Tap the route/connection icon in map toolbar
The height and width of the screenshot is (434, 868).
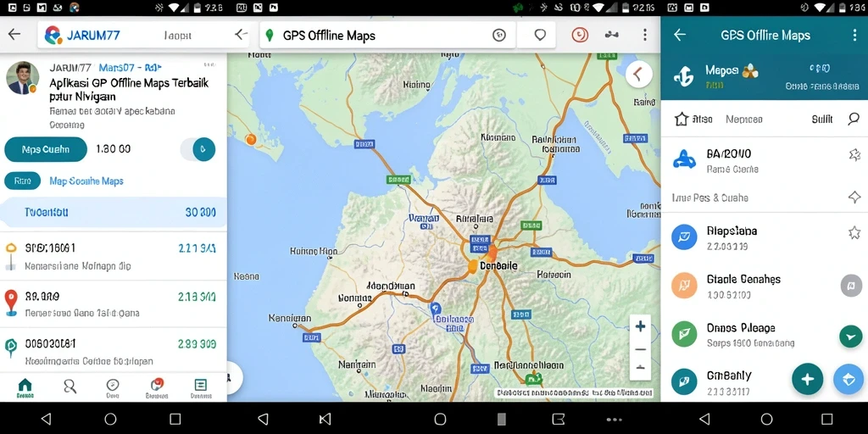[x=611, y=35]
